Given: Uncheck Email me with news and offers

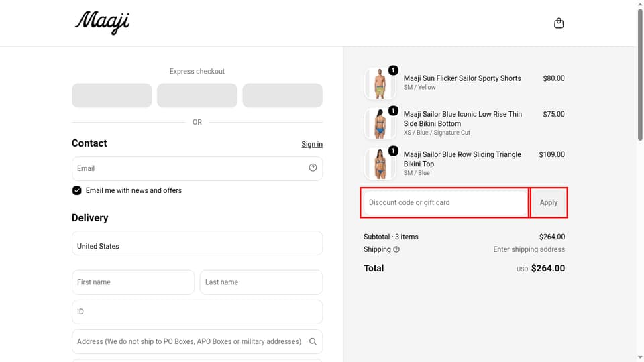Looking at the screenshot, I should 76,190.
